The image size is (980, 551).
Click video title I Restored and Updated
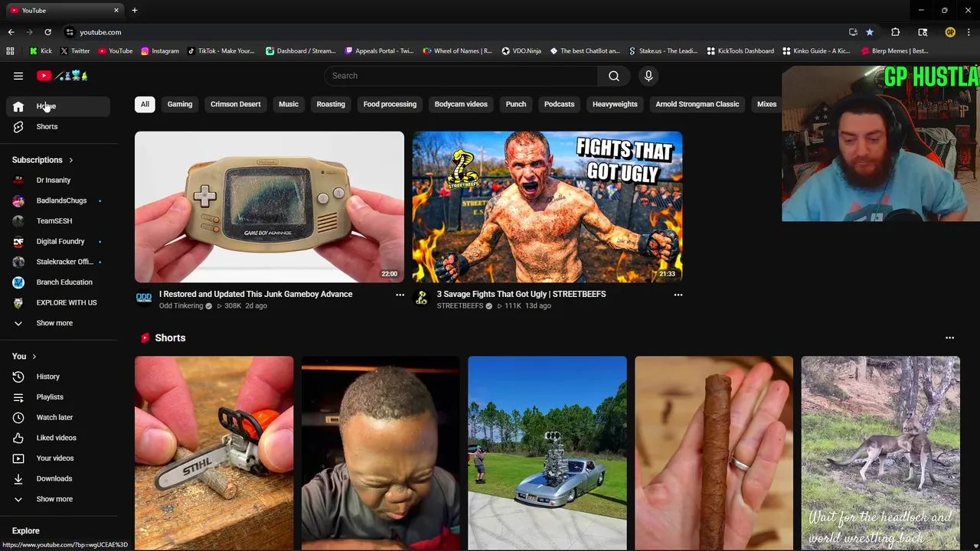(x=256, y=294)
